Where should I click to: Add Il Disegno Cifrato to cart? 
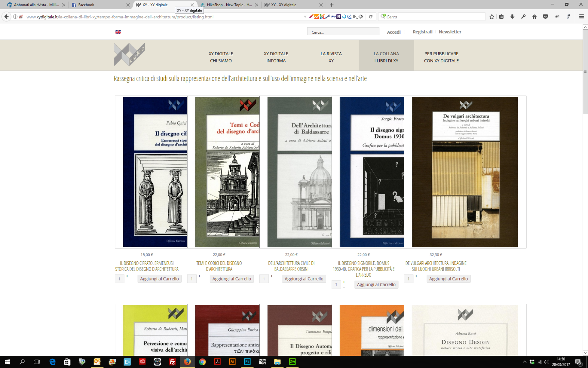(x=159, y=279)
